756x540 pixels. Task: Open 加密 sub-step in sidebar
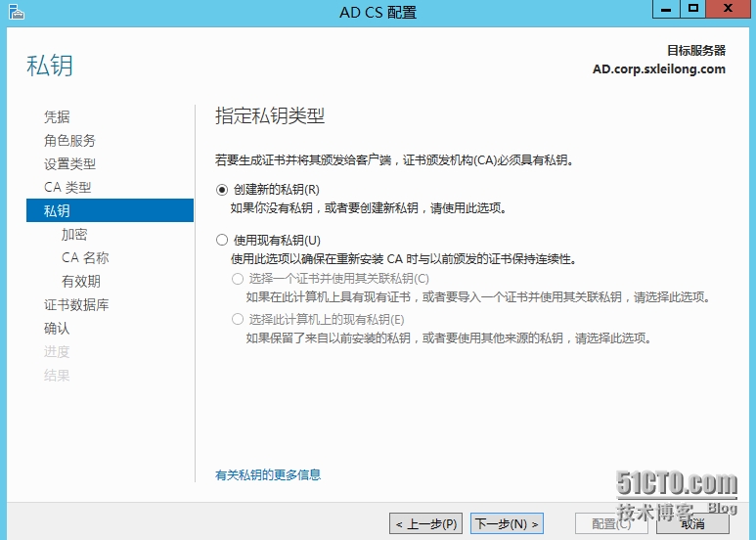[74, 235]
